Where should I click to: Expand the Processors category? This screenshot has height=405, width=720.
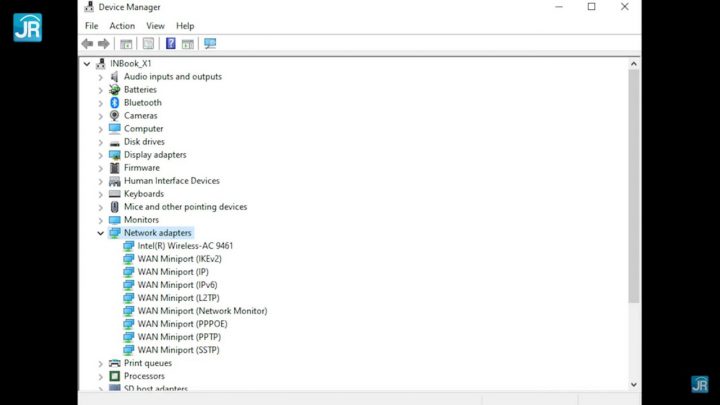(x=101, y=377)
